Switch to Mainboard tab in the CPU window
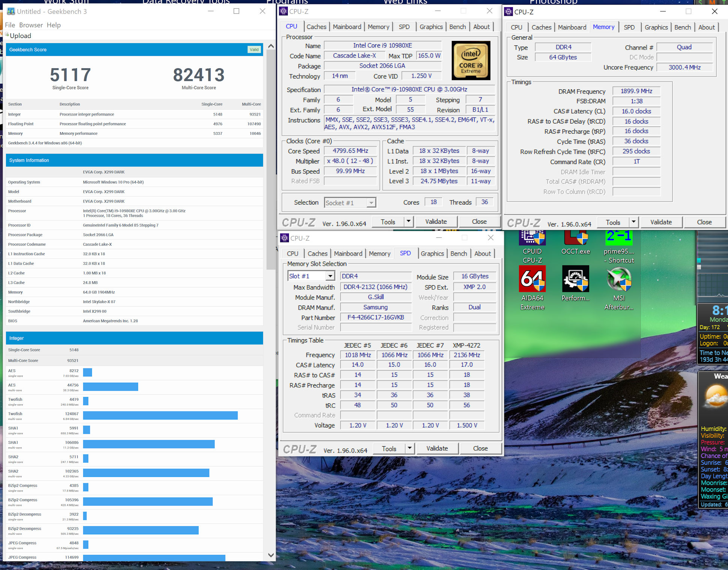The image size is (728, 570). pyautogui.click(x=347, y=27)
